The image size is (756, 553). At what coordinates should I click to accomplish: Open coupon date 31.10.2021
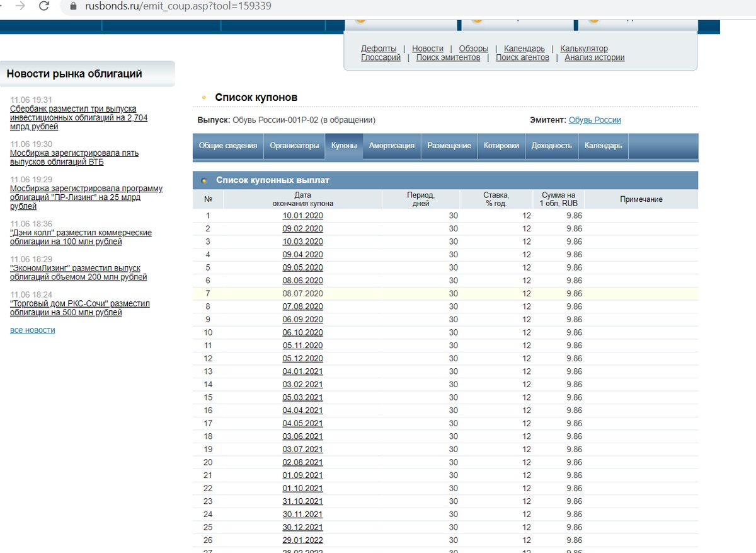[x=302, y=501]
